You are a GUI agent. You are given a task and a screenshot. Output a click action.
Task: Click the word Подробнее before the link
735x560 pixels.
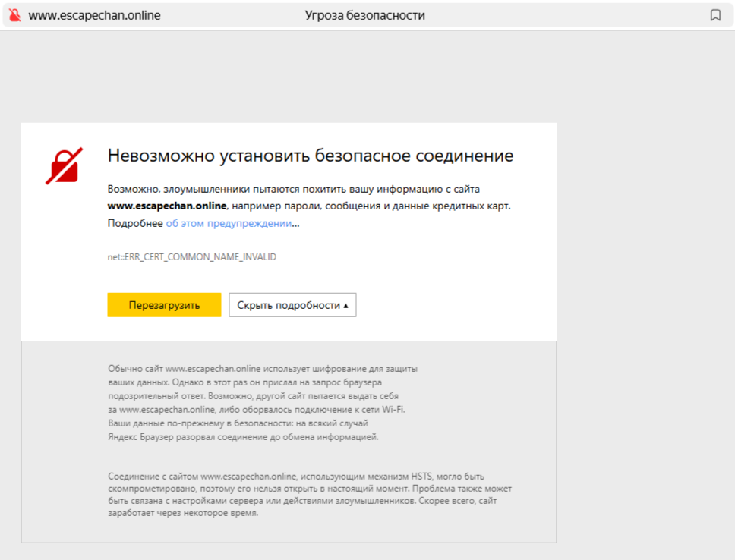135,223
